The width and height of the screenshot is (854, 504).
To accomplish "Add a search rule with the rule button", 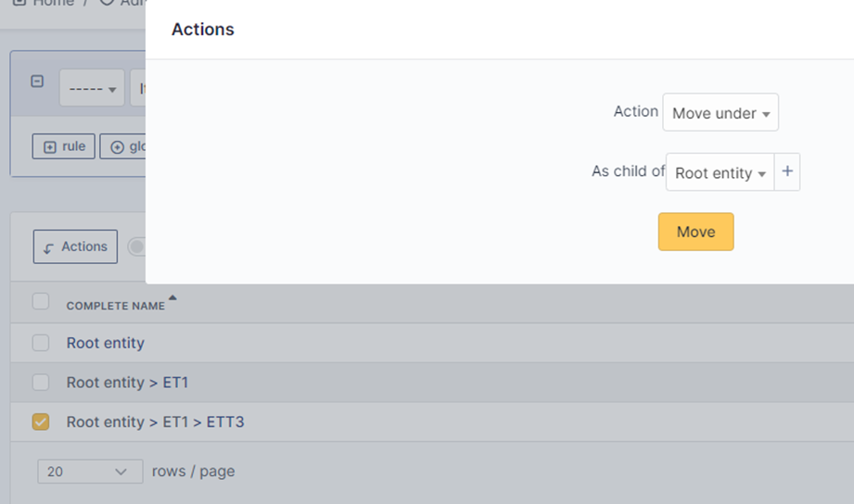I will (64, 146).
